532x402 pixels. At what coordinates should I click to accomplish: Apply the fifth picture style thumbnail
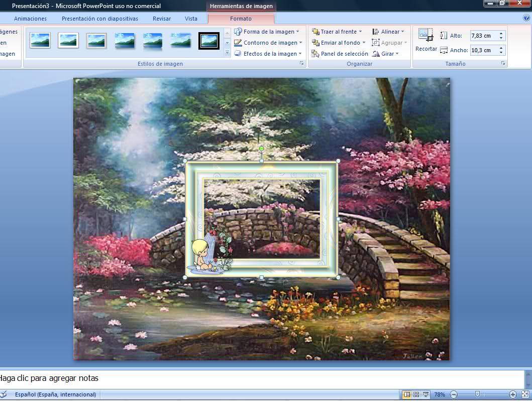[152, 41]
